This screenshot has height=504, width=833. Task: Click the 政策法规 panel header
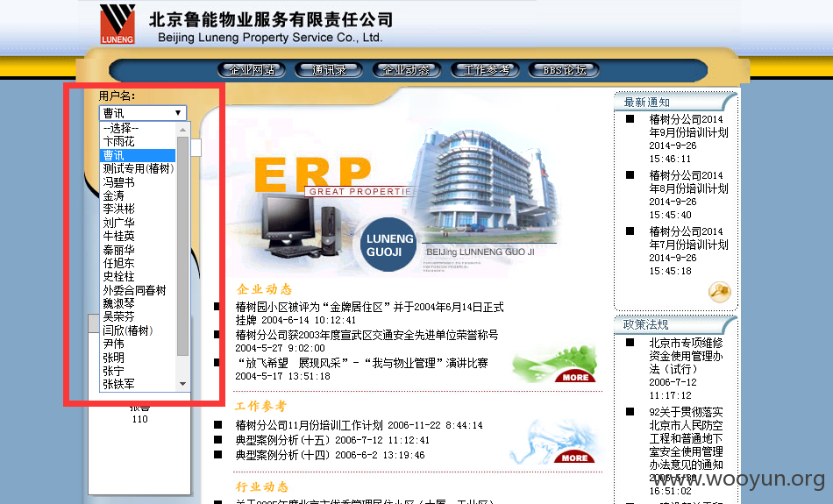coord(674,324)
